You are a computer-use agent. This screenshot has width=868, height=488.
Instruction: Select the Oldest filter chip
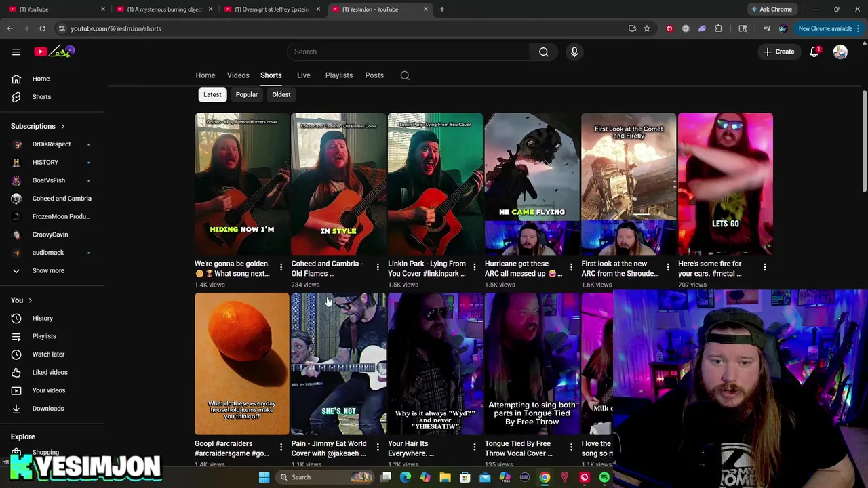[x=281, y=94]
